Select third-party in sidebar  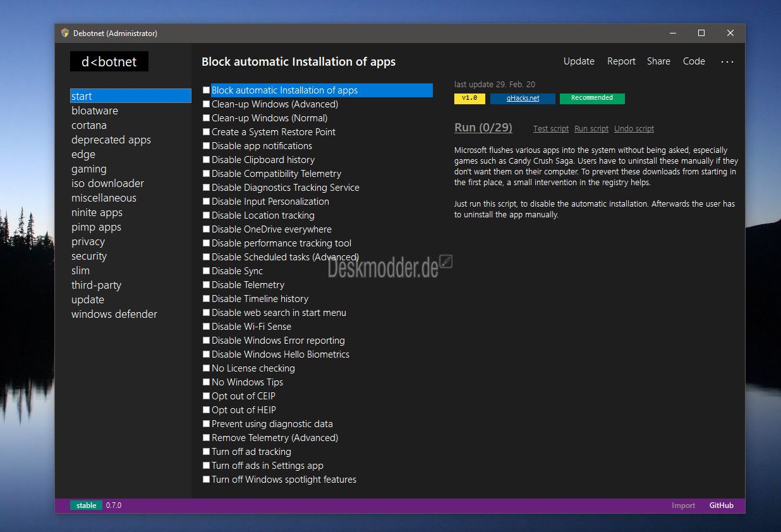pyautogui.click(x=96, y=285)
